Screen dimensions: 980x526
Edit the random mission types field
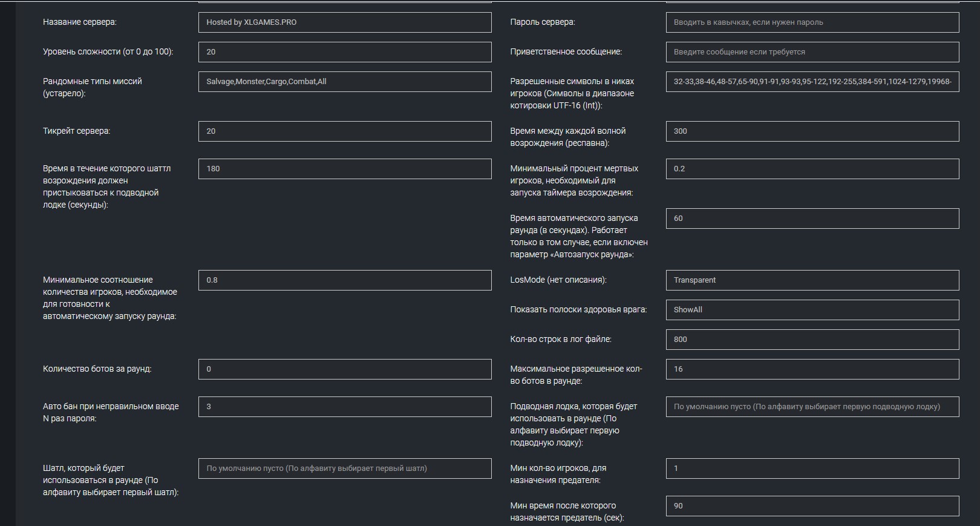pos(344,82)
